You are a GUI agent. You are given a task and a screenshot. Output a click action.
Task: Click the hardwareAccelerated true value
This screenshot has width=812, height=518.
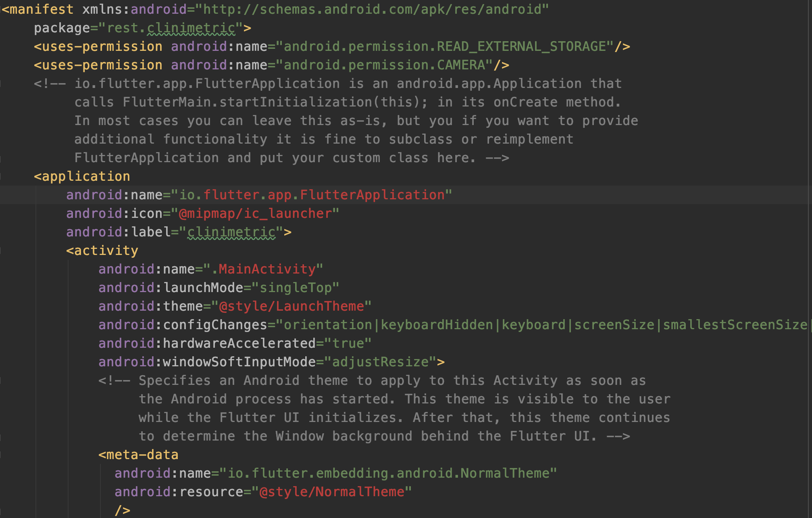click(x=348, y=344)
